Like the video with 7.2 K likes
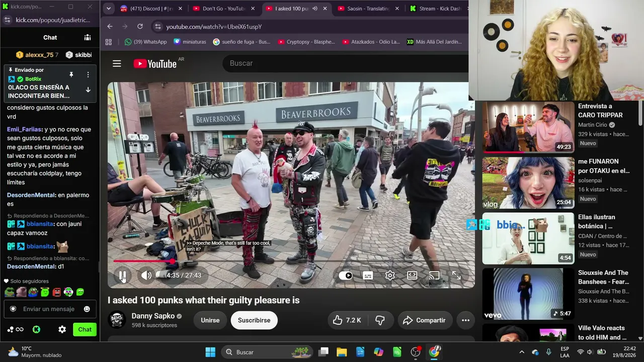 (x=348, y=320)
